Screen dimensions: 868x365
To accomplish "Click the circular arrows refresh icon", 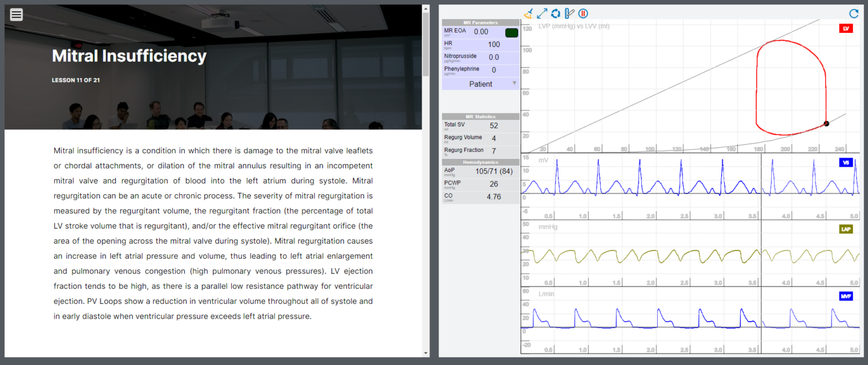I will pos(555,14).
